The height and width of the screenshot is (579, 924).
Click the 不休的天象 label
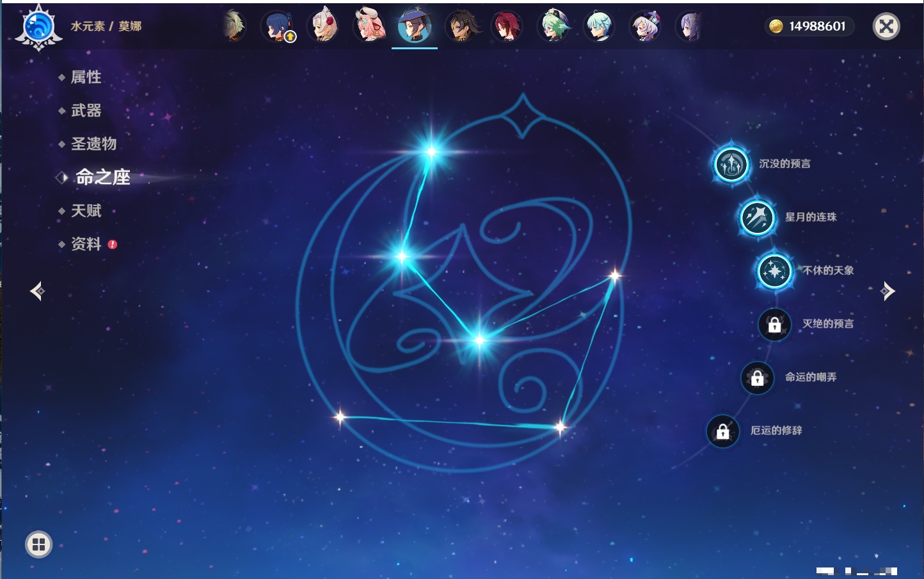click(x=828, y=271)
